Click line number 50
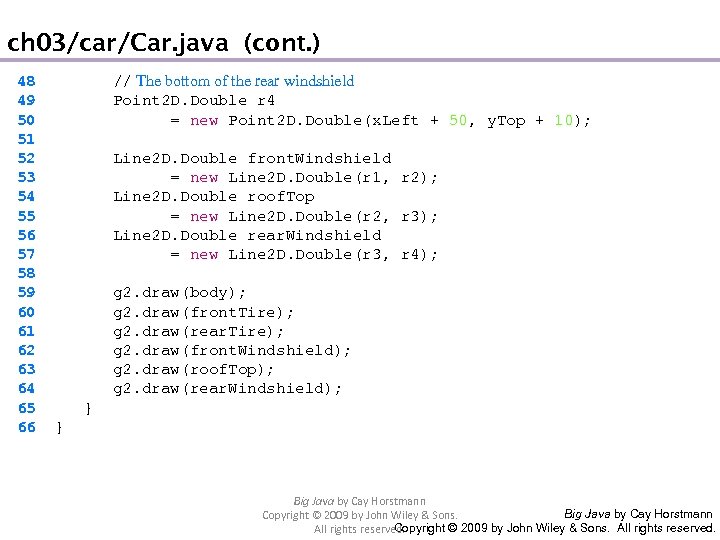The image size is (720, 540). (26, 120)
